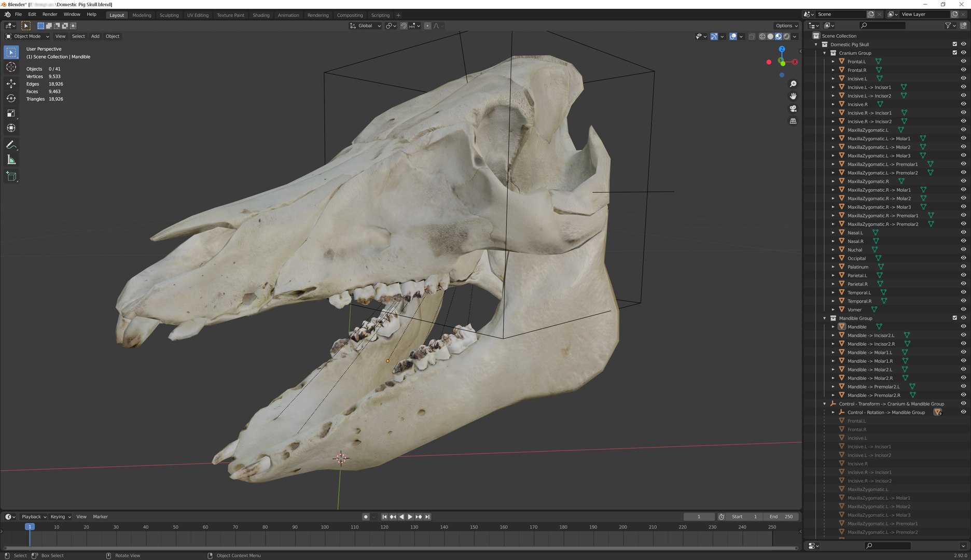
Task: Activate the Move tool
Action: [x=11, y=83]
